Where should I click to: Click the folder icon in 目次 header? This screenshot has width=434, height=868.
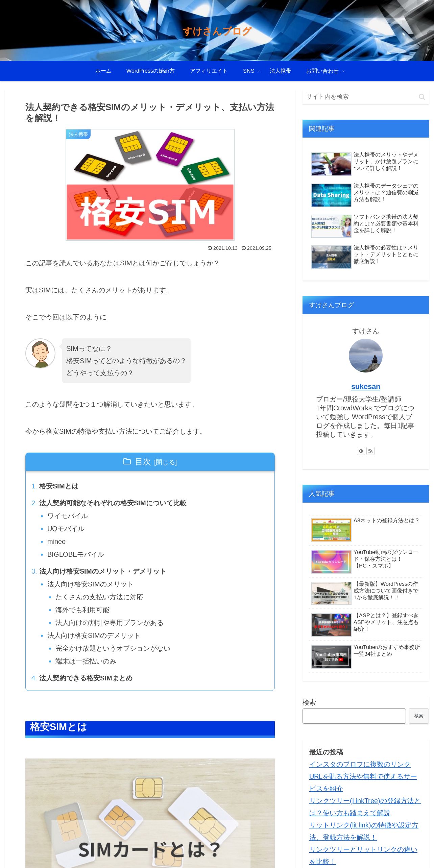click(x=127, y=461)
